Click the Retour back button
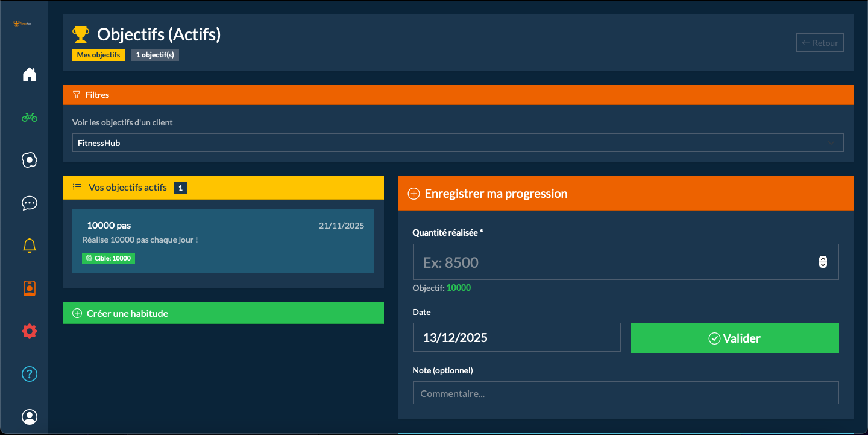Screen dimensions: 868x435 (x=819, y=43)
